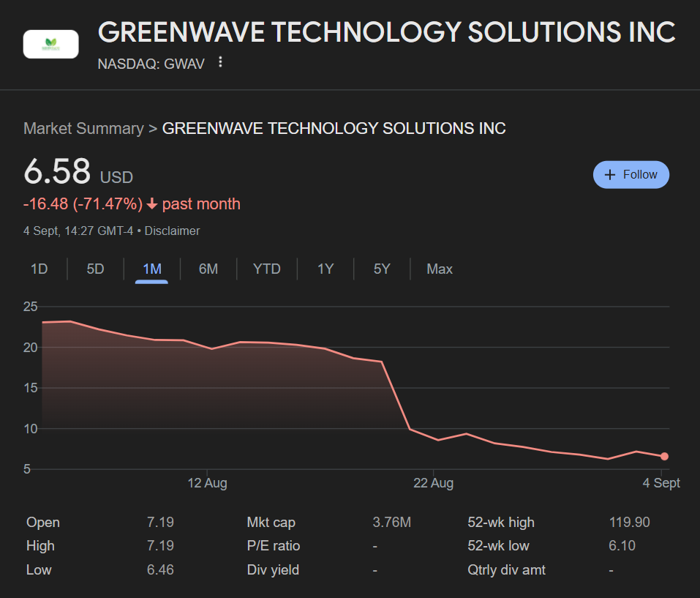Click the 25 y-axis label

31,307
